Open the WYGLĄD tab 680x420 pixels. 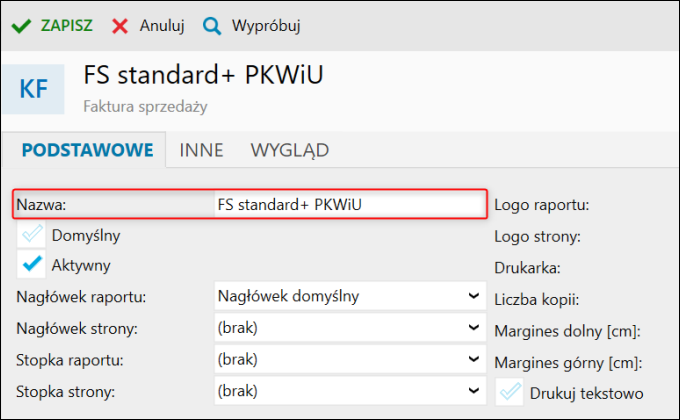289,150
